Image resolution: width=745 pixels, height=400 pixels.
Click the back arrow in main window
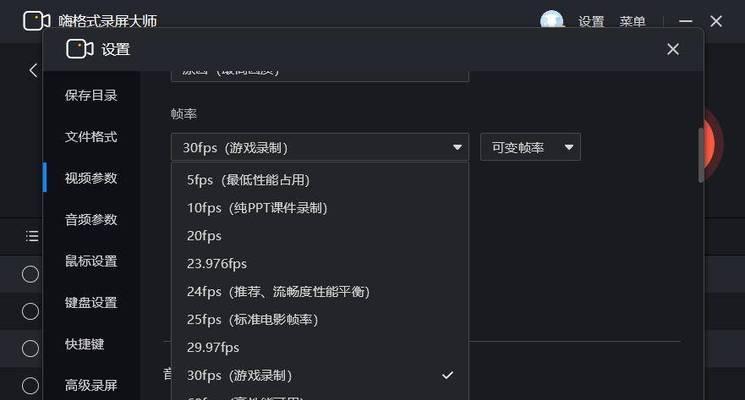tap(33, 71)
